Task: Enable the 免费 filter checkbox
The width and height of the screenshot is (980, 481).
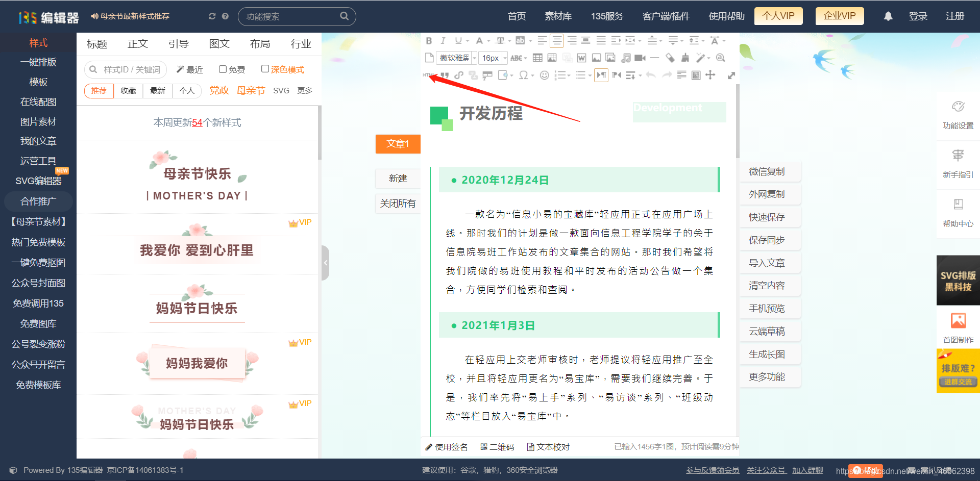Action: [x=223, y=69]
